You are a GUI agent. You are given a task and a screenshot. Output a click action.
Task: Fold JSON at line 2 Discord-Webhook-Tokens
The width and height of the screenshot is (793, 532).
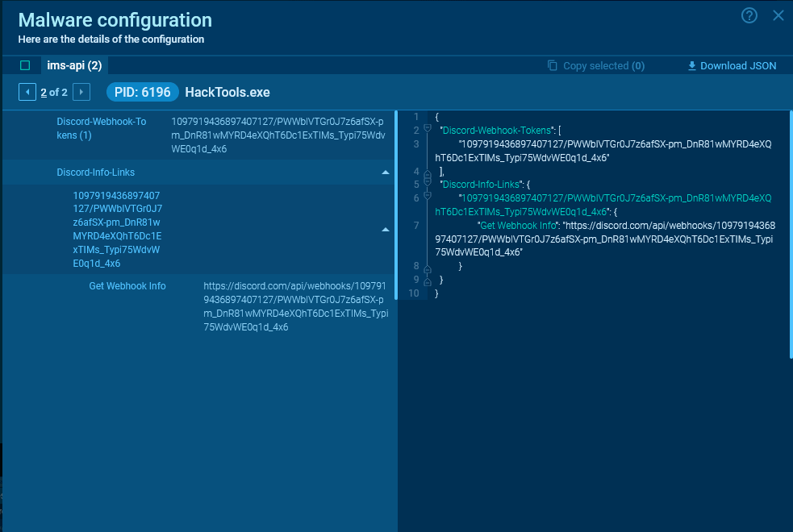coord(428,129)
